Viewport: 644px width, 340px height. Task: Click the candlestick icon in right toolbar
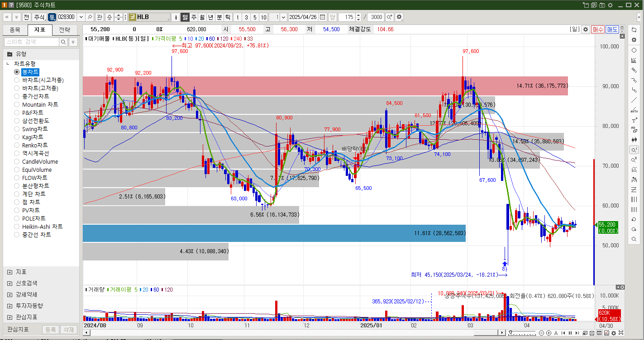pos(634,140)
